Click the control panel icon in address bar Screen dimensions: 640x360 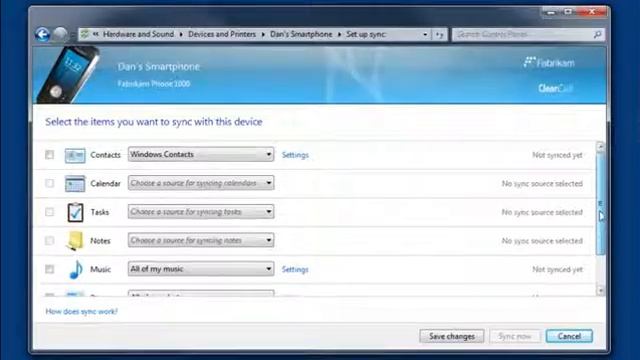[x=84, y=34]
